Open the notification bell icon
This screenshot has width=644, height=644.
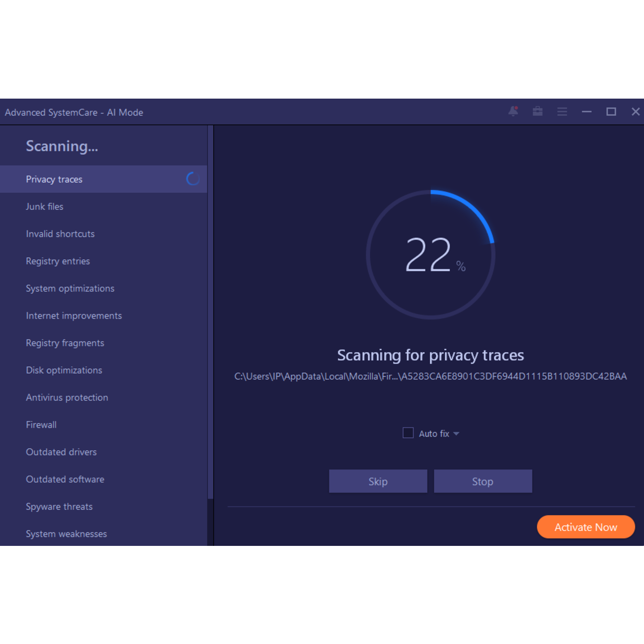click(x=513, y=111)
